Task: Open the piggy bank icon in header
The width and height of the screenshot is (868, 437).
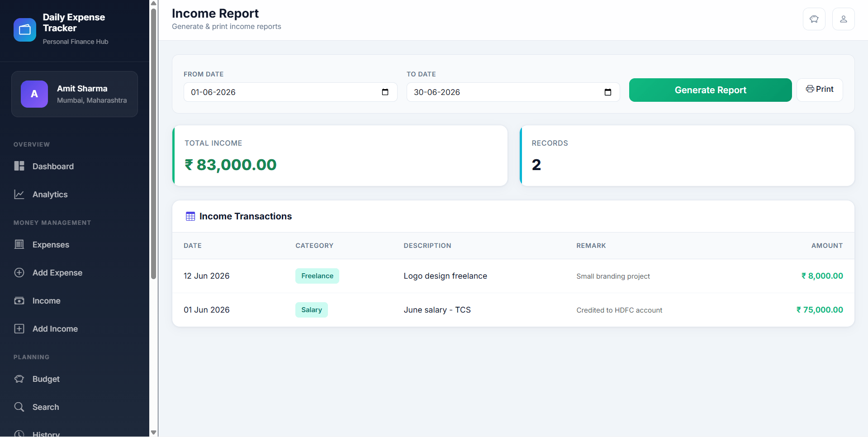Action: pos(814,19)
